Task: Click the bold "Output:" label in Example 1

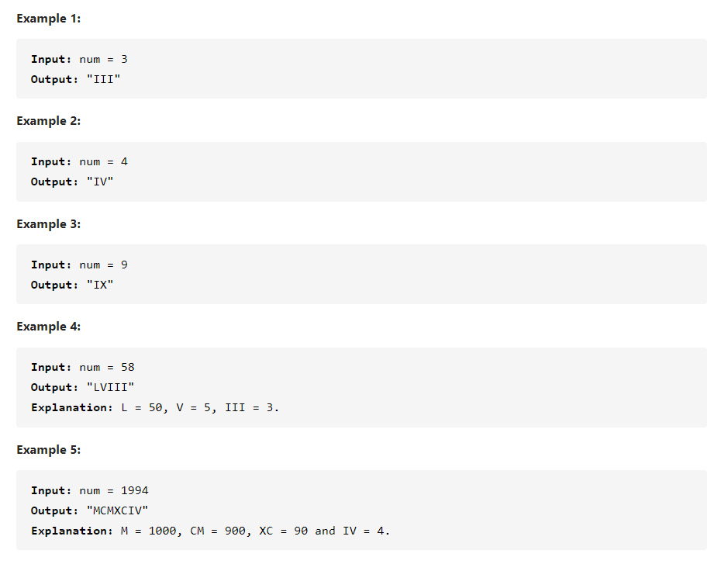Action: tap(55, 79)
